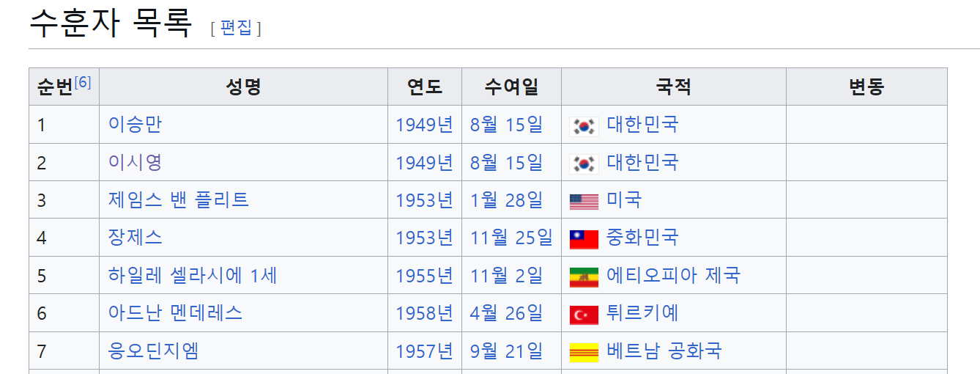Click the 수여일 column header
This screenshot has height=374, width=980.
(x=511, y=87)
